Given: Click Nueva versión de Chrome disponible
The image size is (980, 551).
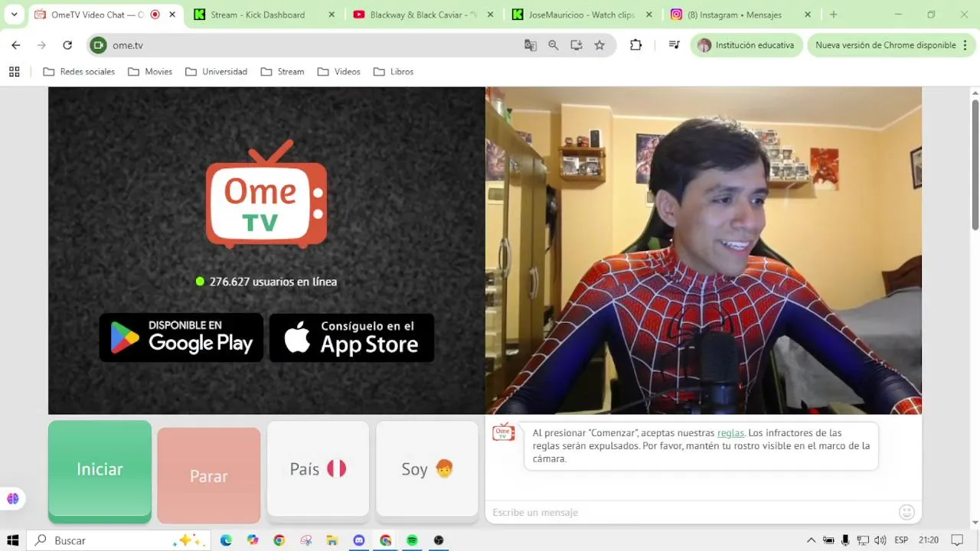Looking at the screenshot, I should [886, 45].
